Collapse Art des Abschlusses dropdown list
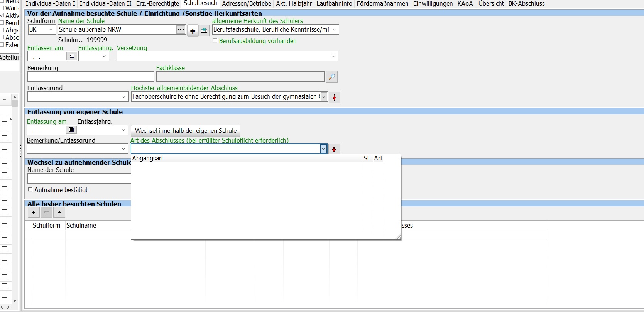 pos(323,149)
